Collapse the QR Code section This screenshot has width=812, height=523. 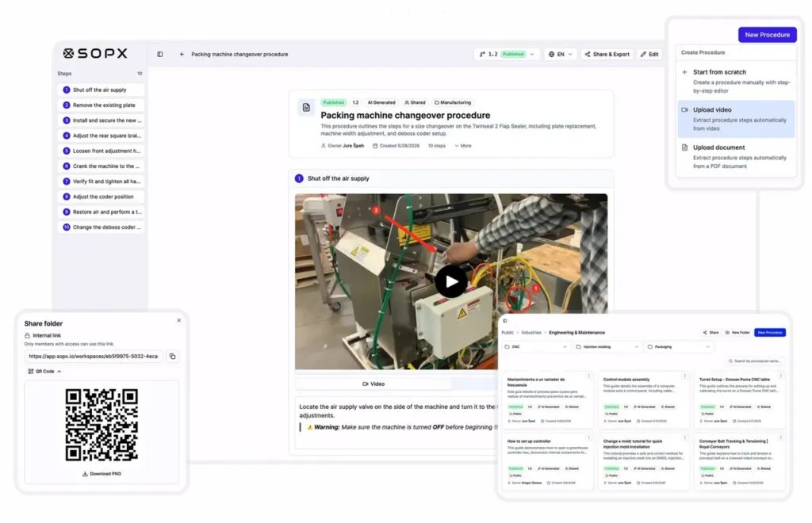pos(44,372)
